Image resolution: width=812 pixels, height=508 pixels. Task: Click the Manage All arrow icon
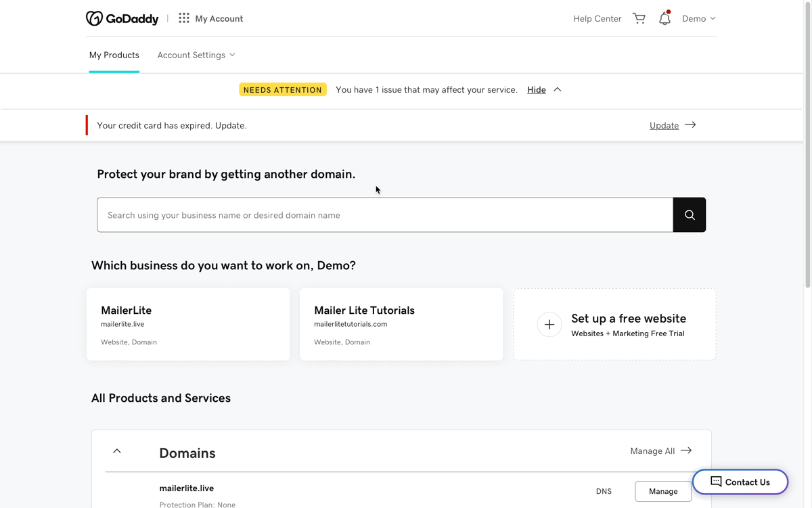tap(686, 451)
